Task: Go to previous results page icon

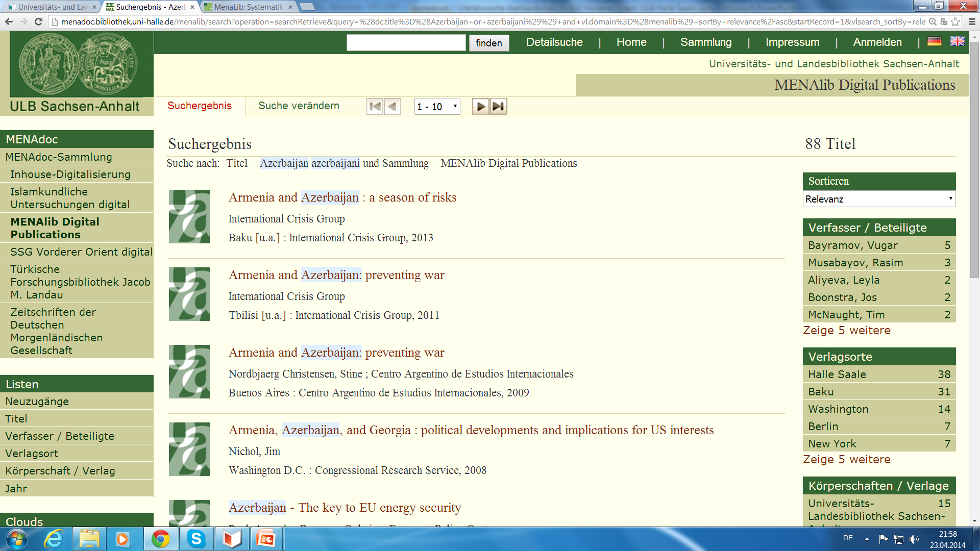Action: [x=393, y=107]
